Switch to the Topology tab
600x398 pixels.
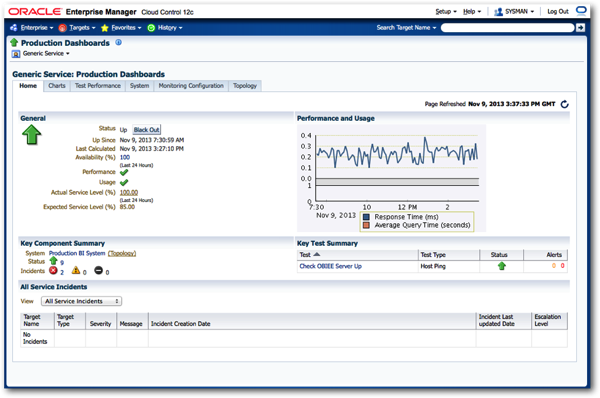click(245, 86)
